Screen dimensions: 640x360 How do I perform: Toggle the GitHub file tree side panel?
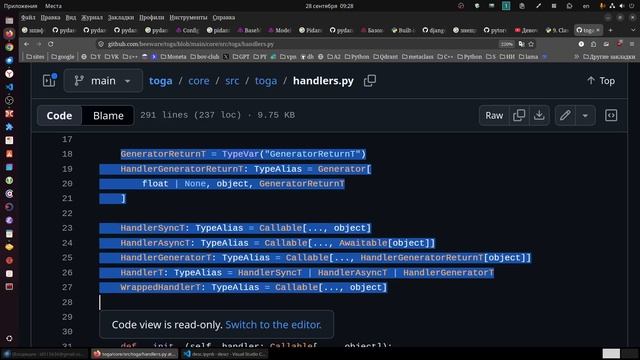[x=49, y=80]
